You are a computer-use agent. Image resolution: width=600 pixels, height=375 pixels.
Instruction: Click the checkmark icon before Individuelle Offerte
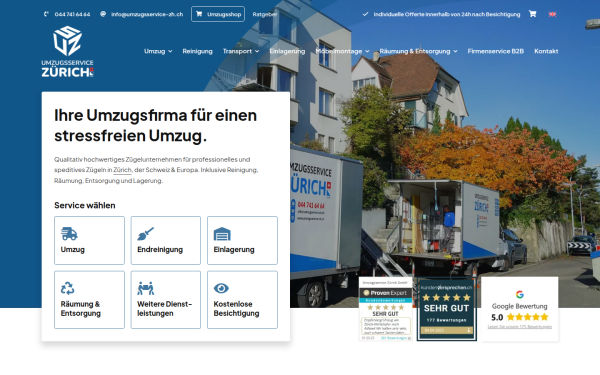tap(365, 14)
